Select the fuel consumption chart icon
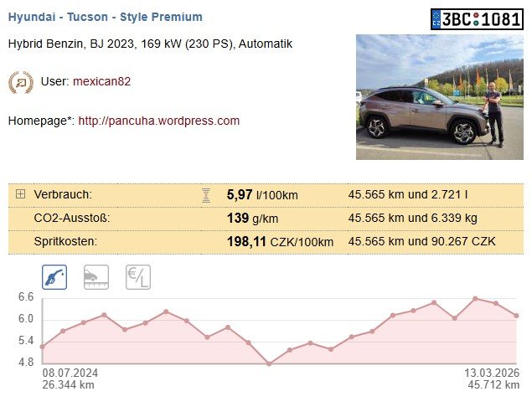 54,277
